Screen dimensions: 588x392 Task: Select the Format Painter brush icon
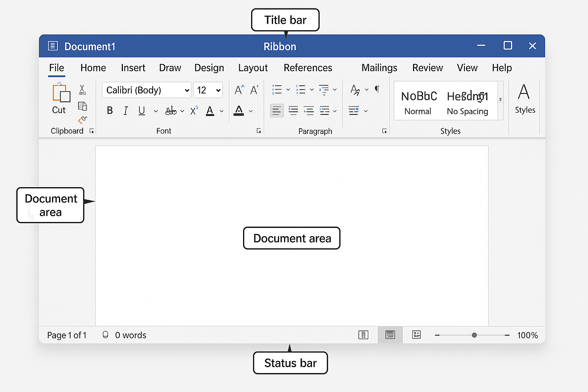click(x=82, y=120)
